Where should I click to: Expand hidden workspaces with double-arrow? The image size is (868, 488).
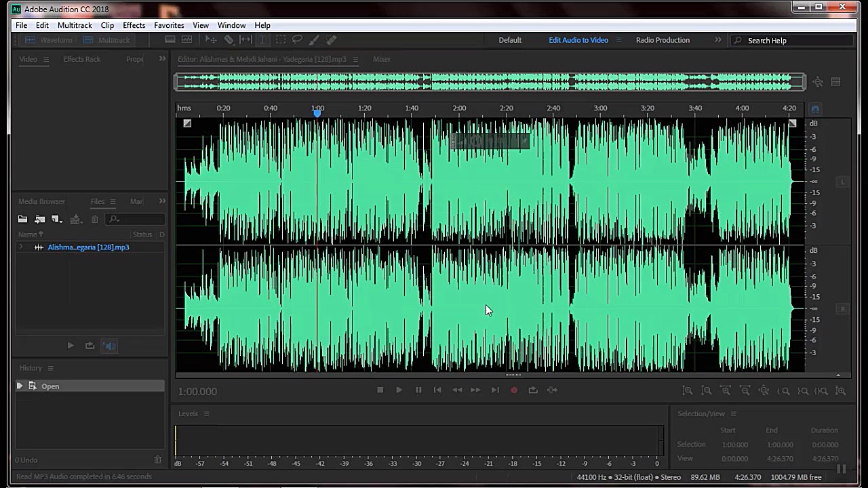point(717,40)
